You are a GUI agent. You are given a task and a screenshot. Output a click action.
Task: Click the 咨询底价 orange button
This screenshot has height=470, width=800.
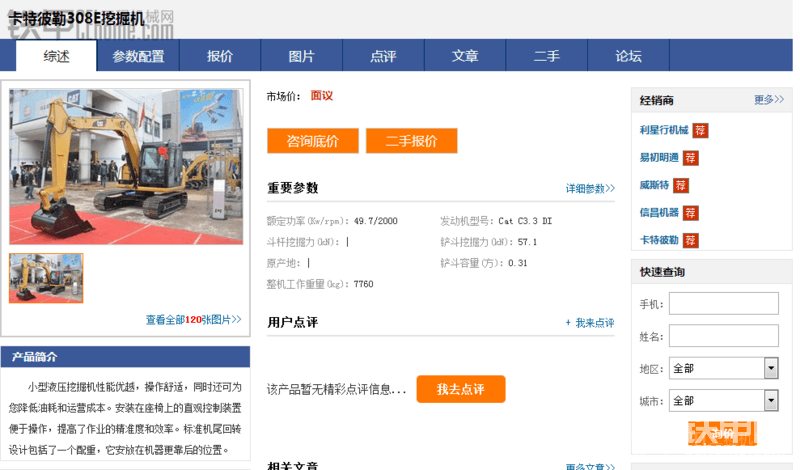click(x=313, y=141)
